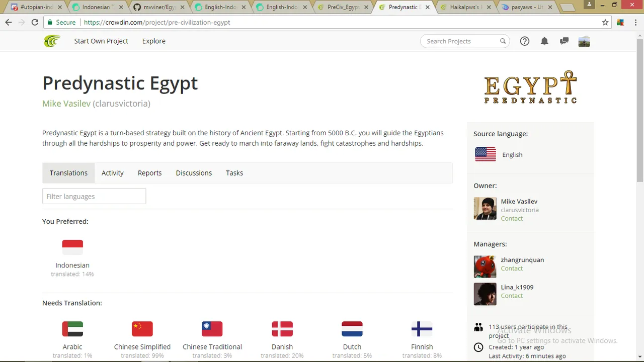Open the Indonesian language link

pos(72,265)
